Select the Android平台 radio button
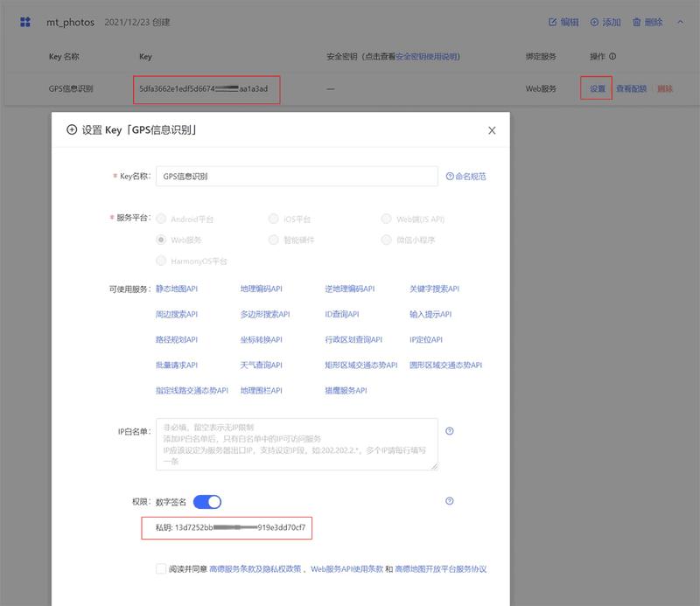700x606 pixels. (x=160, y=219)
